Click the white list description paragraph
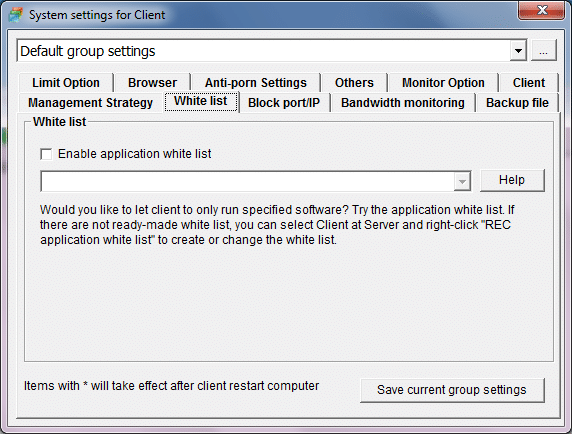The height and width of the screenshot is (434, 572). pos(277,225)
